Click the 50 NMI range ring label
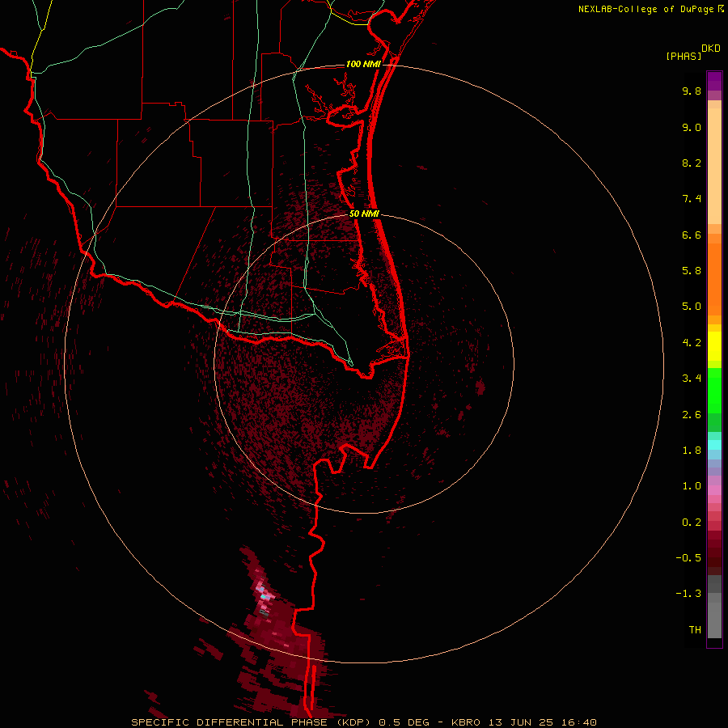The height and width of the screenshot is (728, 728). (364, 214)
